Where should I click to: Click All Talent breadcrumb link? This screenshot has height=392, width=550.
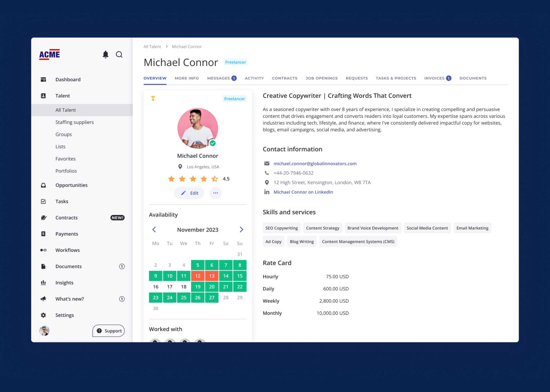pyautogui.click(x=152, y=46)
